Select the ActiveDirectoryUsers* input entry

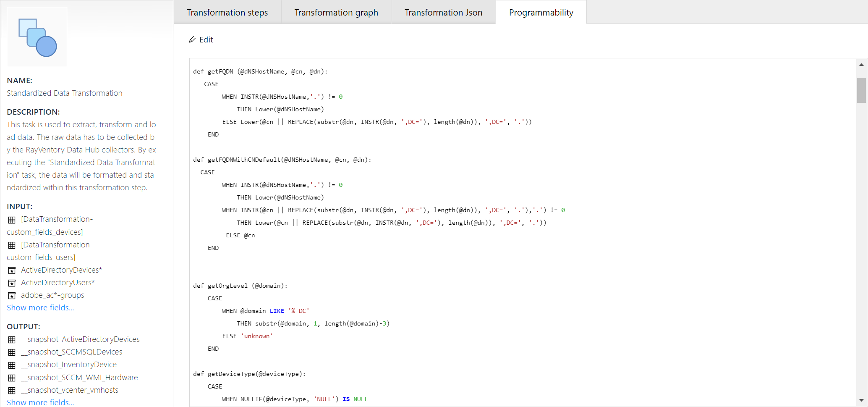[x=58, y=283]
